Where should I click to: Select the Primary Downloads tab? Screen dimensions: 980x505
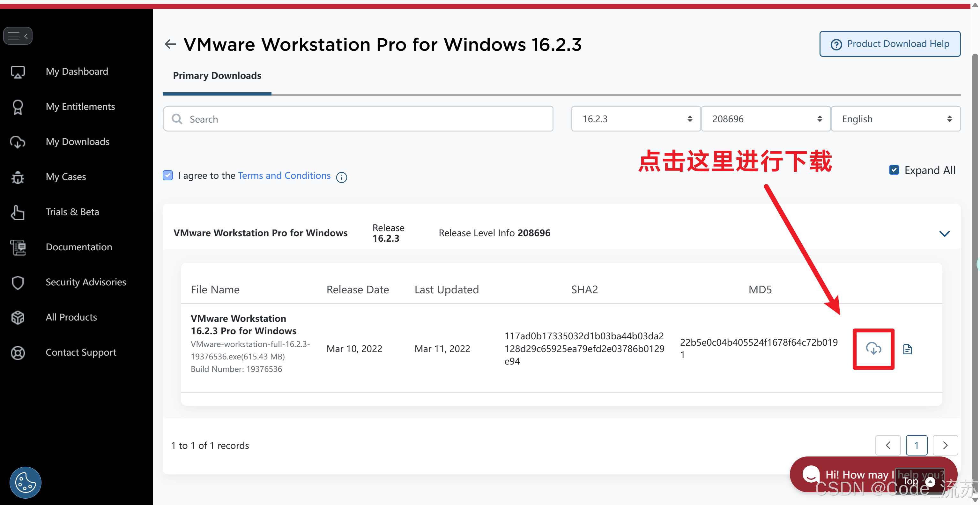(x=217, y=75)
